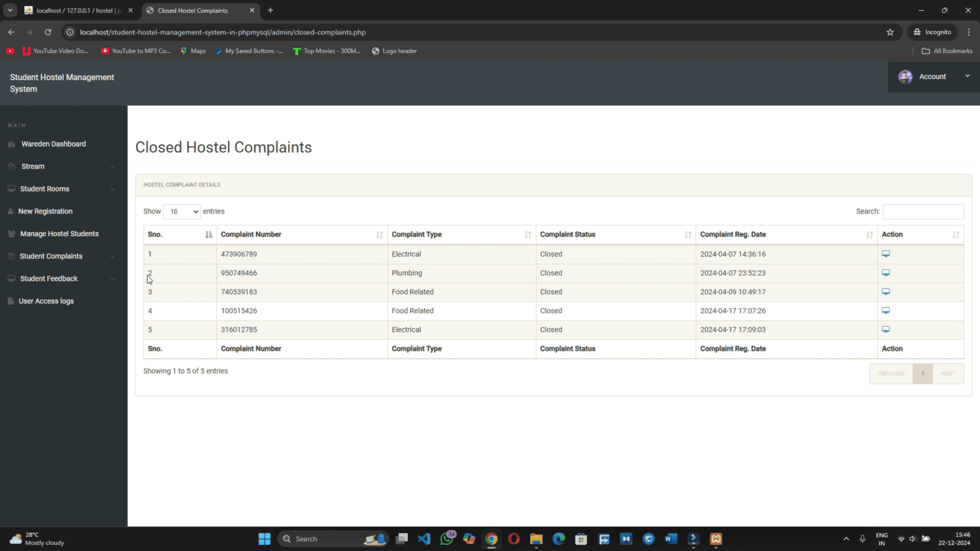Open User Access logs via its document icon
The width and height of the screenshot is (980, 551).
click(x=10, y=301)
